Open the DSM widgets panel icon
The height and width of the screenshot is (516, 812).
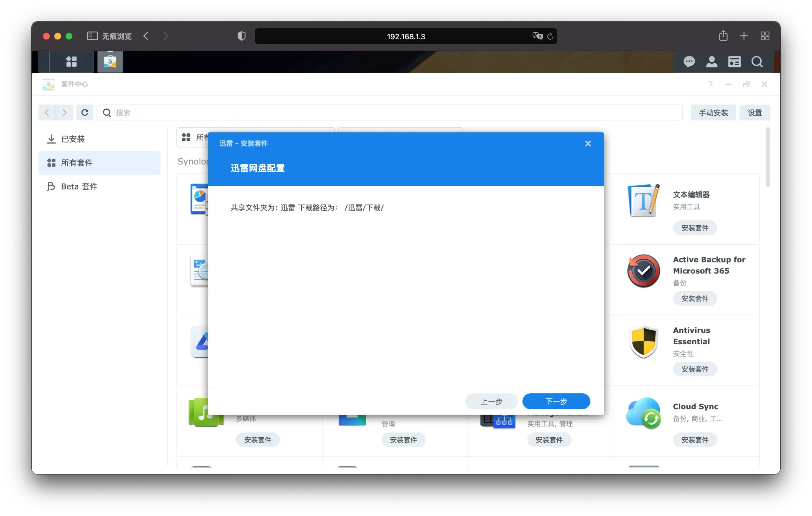[x=734, y=62]
